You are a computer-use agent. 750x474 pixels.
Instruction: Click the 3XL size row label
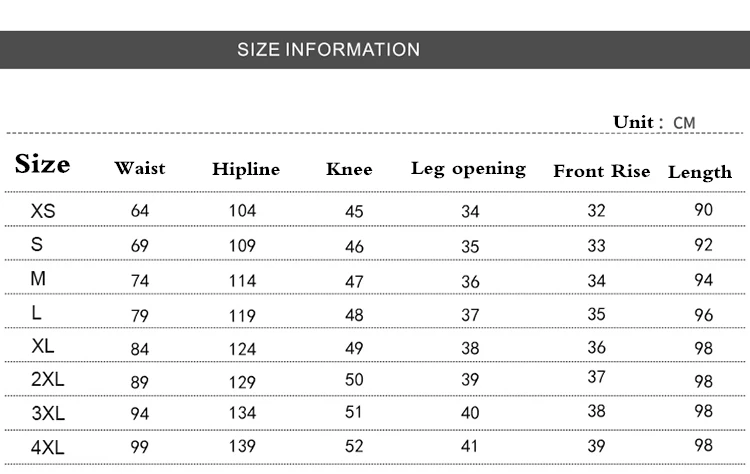pyautogui.click(x=48, y=413)
